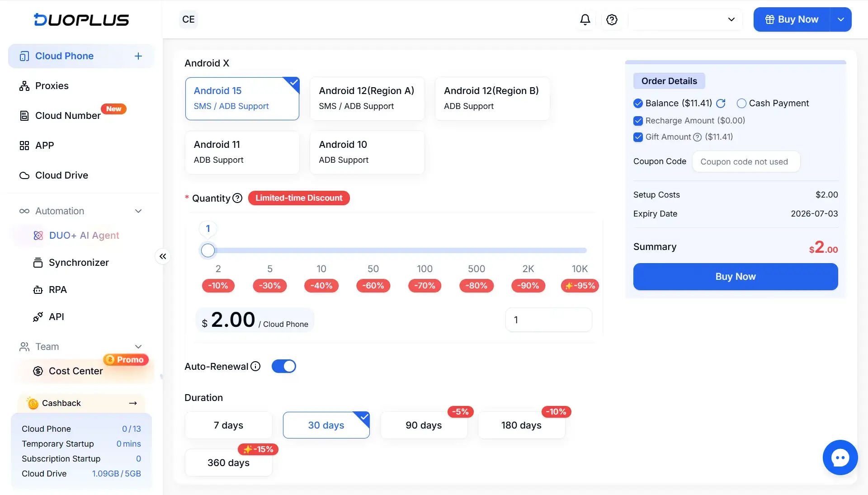The image size is (868, 495).
Task: Choose the 360 days duration
Action: pos(228,463)
